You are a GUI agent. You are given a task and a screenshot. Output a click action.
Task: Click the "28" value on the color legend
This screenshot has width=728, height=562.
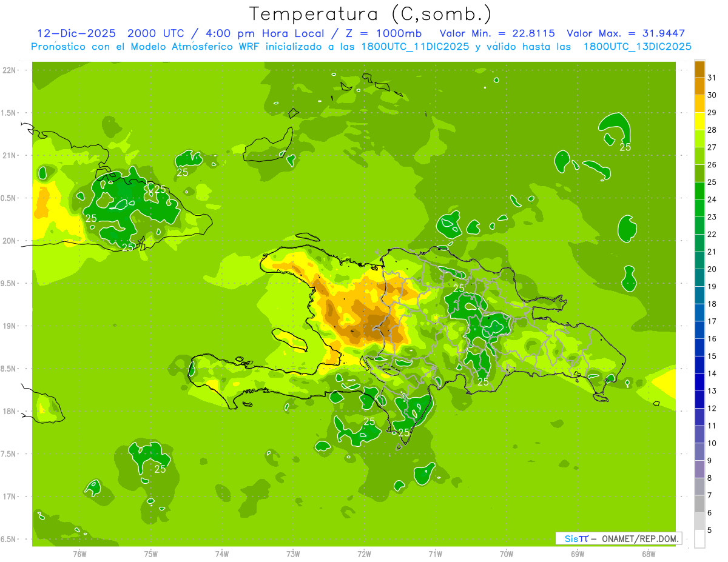713,130
